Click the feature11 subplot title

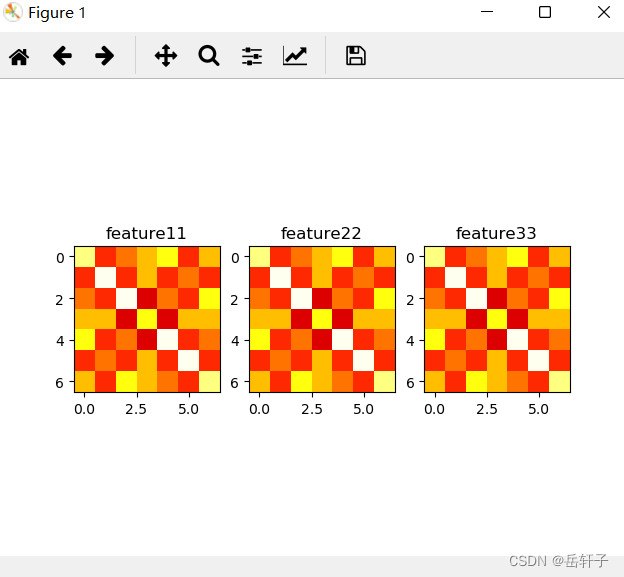[146, 233]
